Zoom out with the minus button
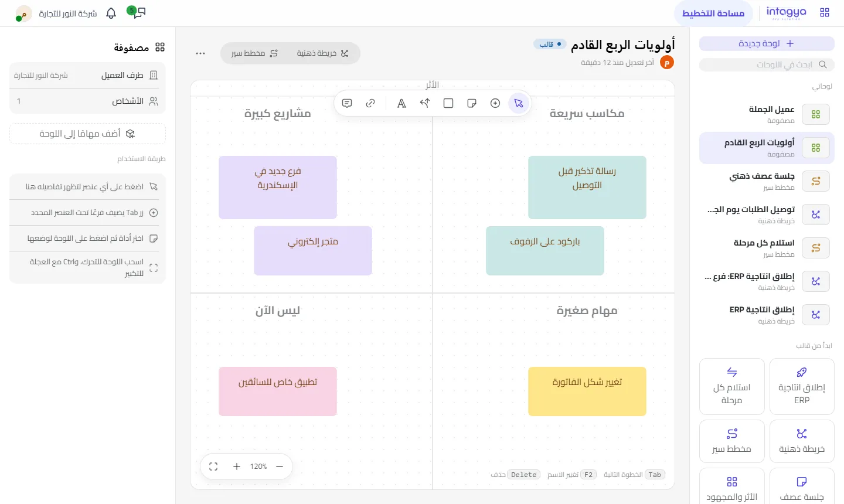This screenshot has height=504, width=844. point(280,466)
